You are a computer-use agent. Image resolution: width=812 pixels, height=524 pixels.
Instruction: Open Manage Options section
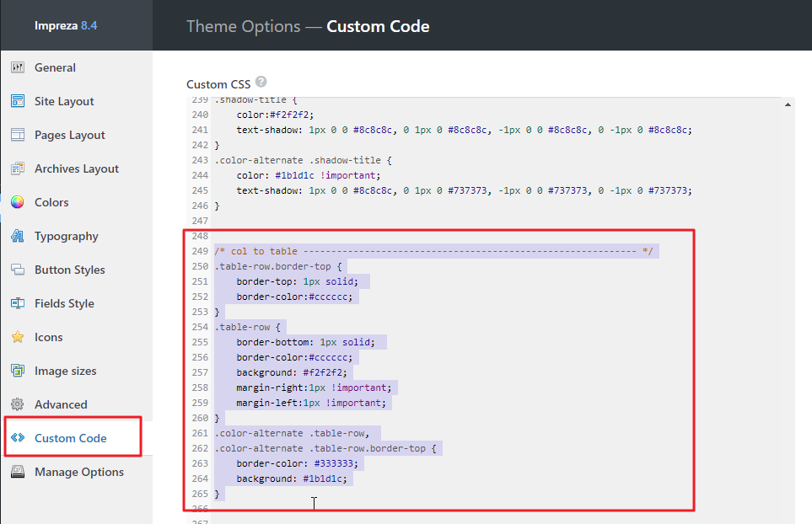coord(79,472)
